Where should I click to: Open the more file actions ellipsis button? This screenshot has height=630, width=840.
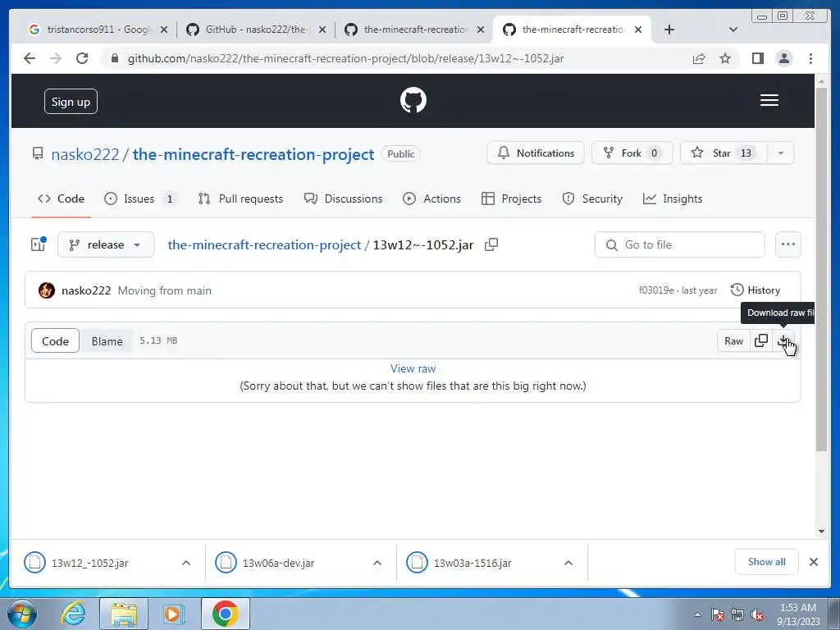[x=787, y=244]
